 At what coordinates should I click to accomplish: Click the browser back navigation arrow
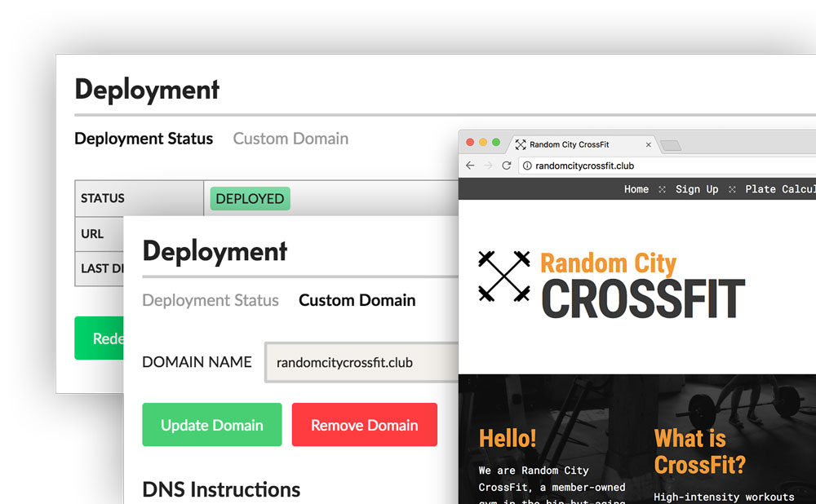point(470,165)
